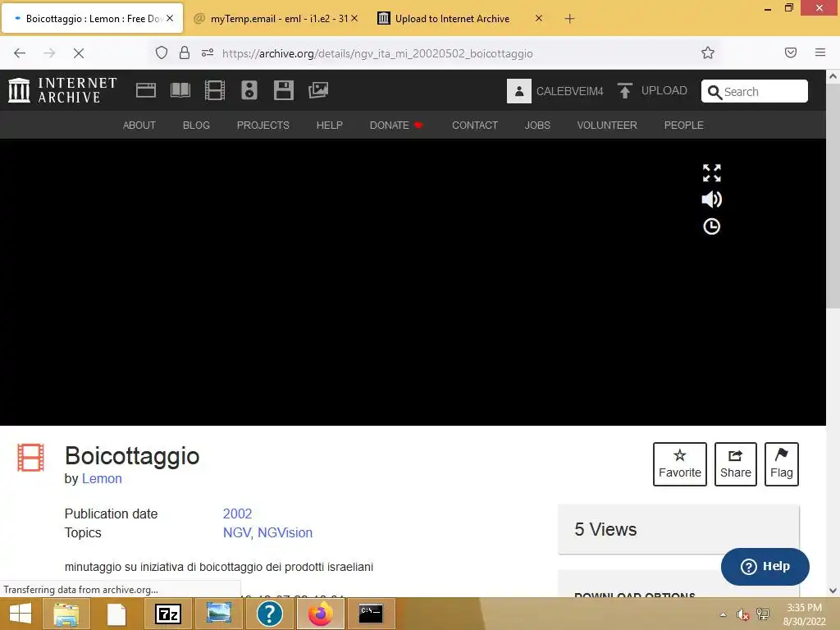
Task: Open the Windows Start button
Action: pos(21,614)
